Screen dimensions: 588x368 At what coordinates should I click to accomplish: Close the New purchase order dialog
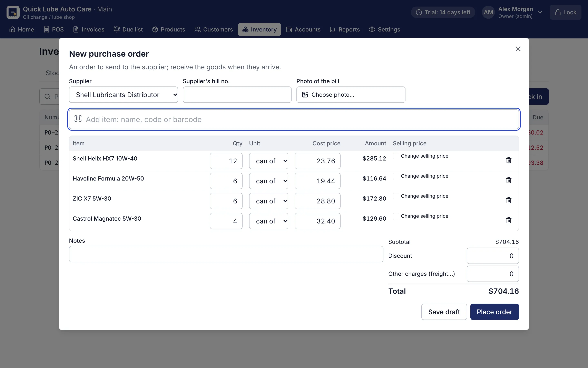tap(518, 49)
